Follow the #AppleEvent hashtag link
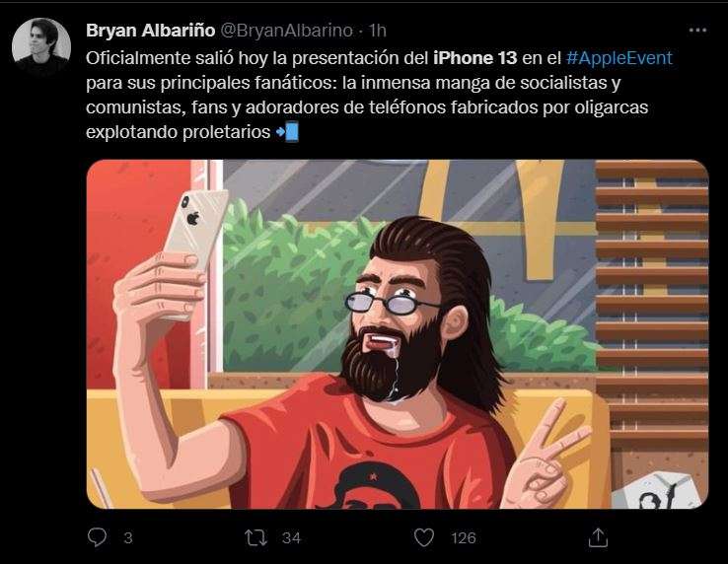This screenshot has width=728, height=564. coord(619,58)
